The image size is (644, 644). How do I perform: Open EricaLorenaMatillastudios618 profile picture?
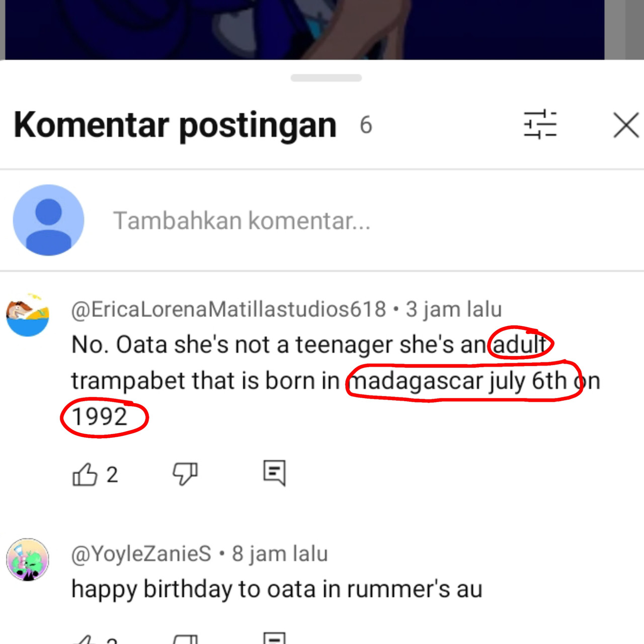pos(28,314)
